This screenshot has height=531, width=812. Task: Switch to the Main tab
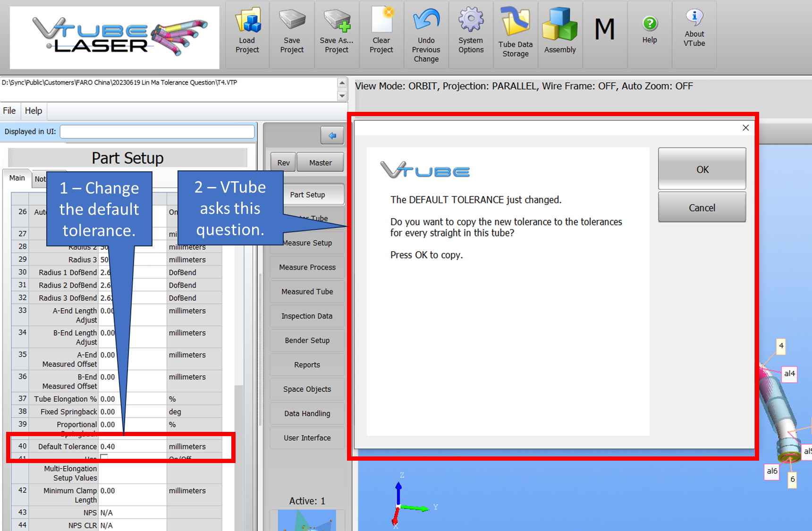pos(17,178)
